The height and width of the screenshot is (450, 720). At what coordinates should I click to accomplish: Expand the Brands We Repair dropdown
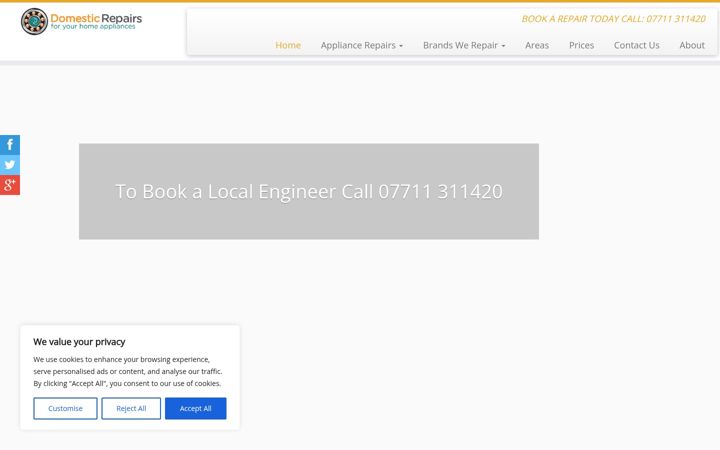pyautogui.click(x=464, y=45)
